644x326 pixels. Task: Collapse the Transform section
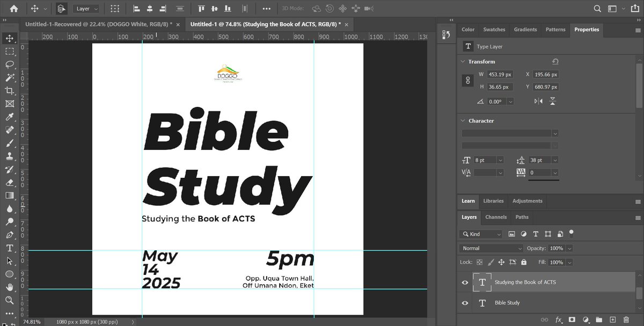pos(463,62)
